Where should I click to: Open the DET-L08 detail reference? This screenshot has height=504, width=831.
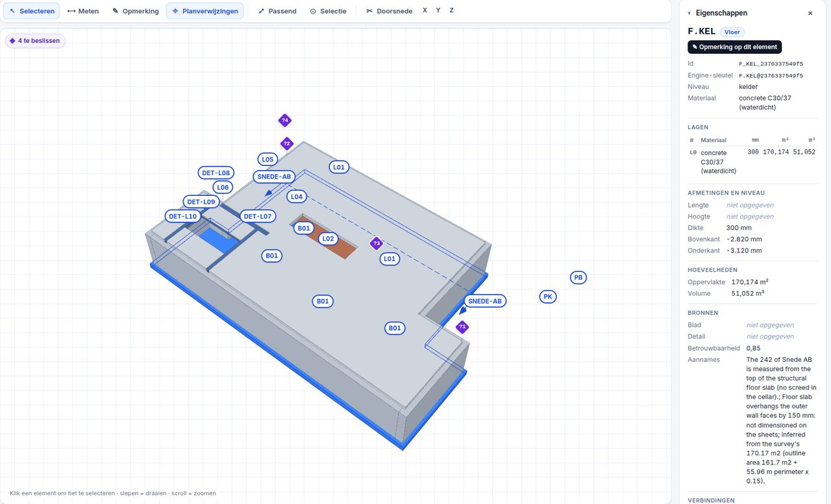216,173
